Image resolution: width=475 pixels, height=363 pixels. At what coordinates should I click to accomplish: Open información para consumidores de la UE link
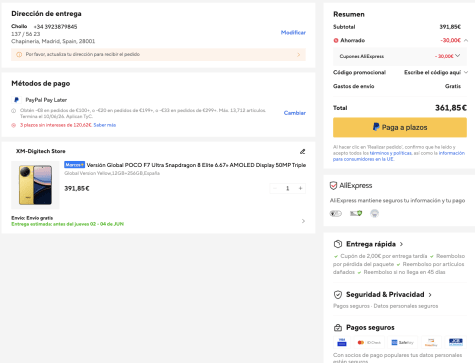click(399, 156)
